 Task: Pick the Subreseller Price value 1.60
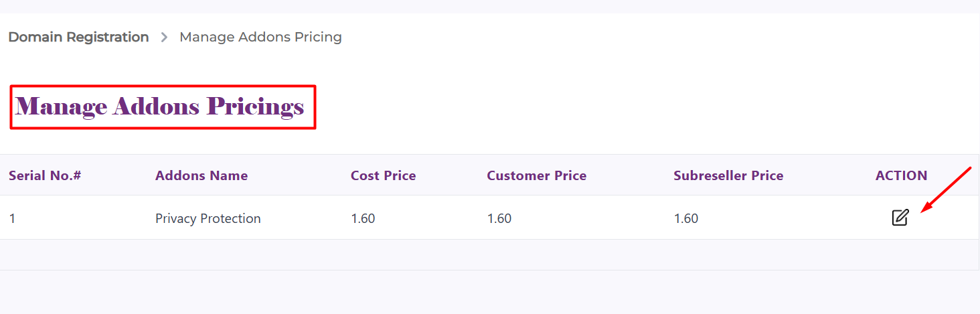[685, 218]
